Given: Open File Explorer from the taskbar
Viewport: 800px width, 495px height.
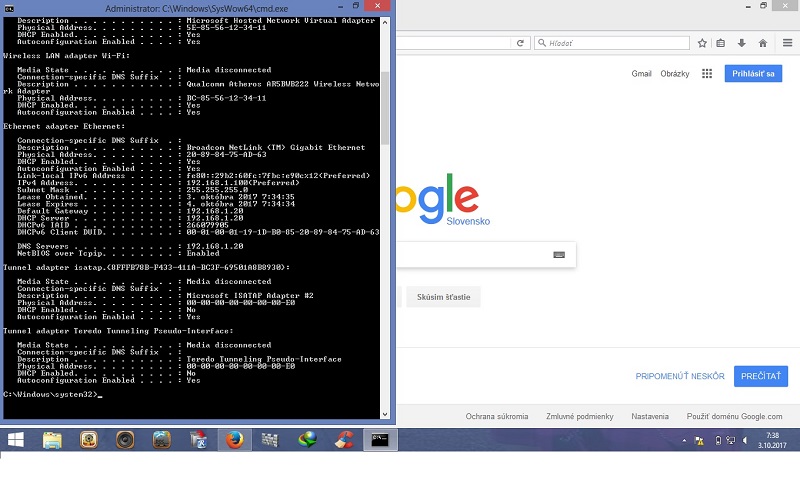Looking at the screenshot, I should click(x=52, y=439).
